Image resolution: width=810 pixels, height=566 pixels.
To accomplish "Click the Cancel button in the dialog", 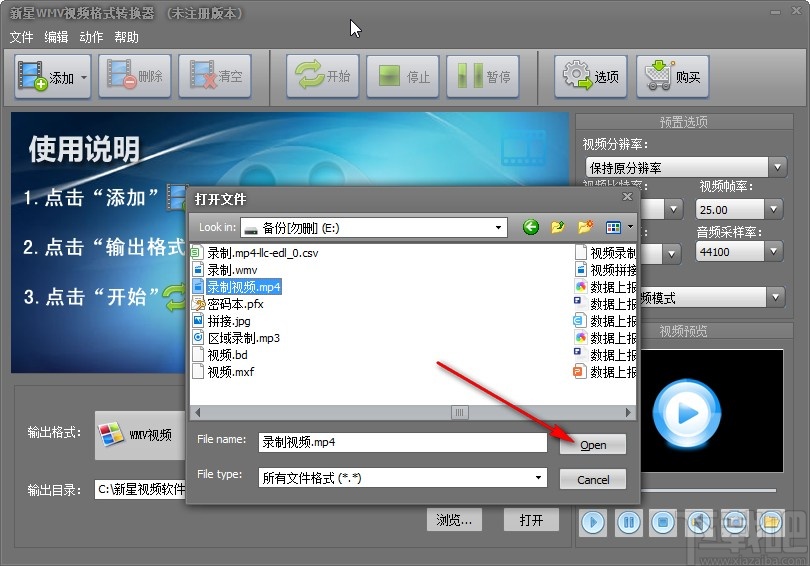I will point(593,480).
